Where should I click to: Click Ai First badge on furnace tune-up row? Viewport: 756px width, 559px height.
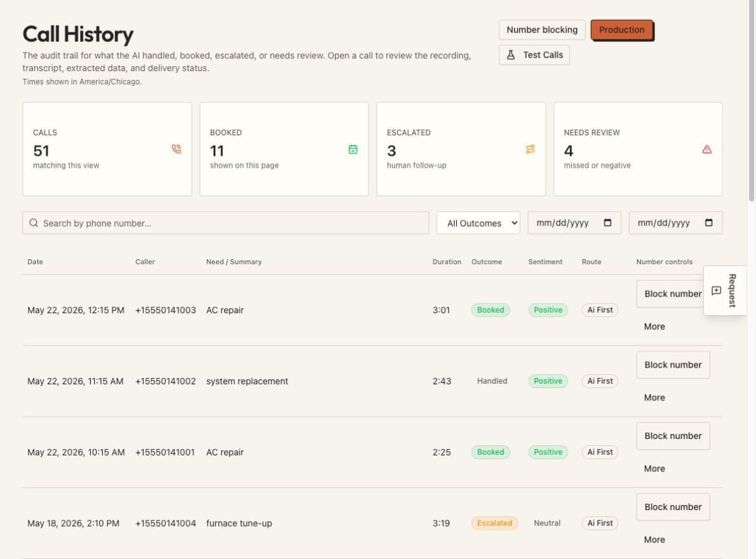[600, 523]
